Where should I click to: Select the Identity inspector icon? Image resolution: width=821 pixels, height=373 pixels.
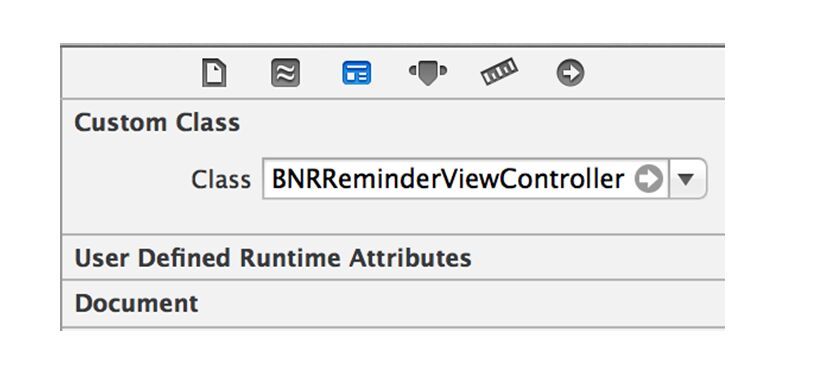(x=357, y=73)
